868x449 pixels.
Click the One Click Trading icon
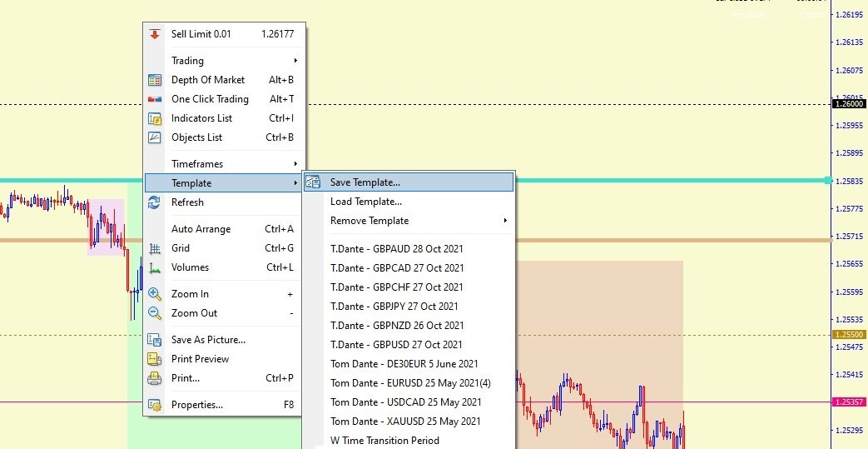pos(155,99)
